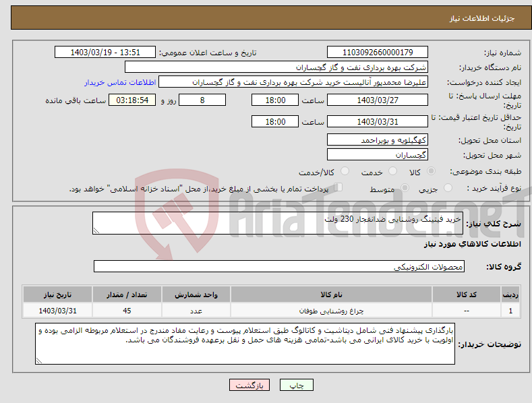Click the تاریخ نیاز column header
This screenshot has height=403, width=532.
[58, 294]
